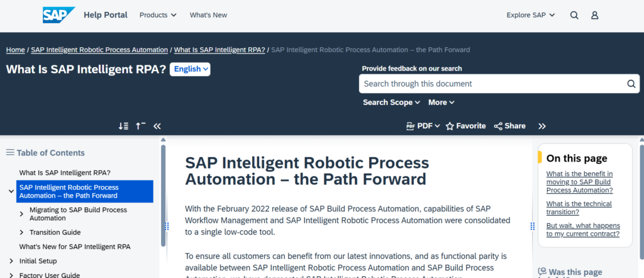Open the Search Scope dropdown
644x278 pixels.
coord(392,103)
